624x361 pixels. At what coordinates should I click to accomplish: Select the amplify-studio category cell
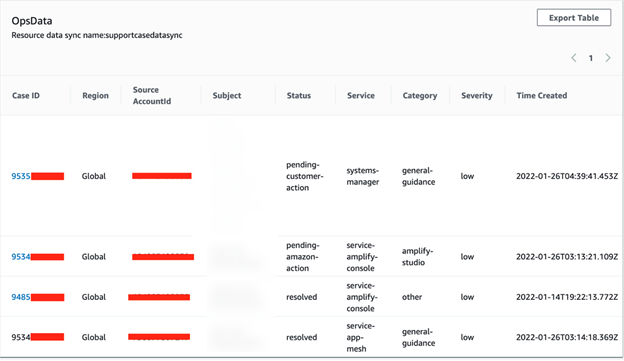417,257
